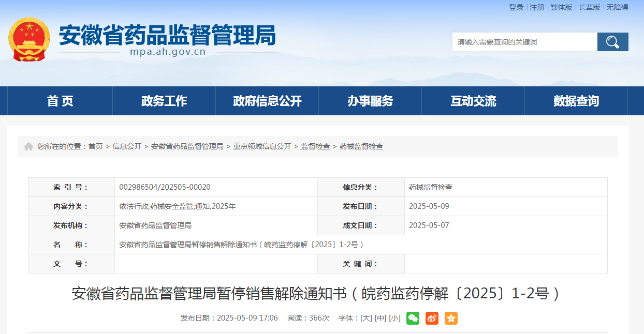
Task: Share the notice via Weibo icon
Action: click(x=432, y=318)
